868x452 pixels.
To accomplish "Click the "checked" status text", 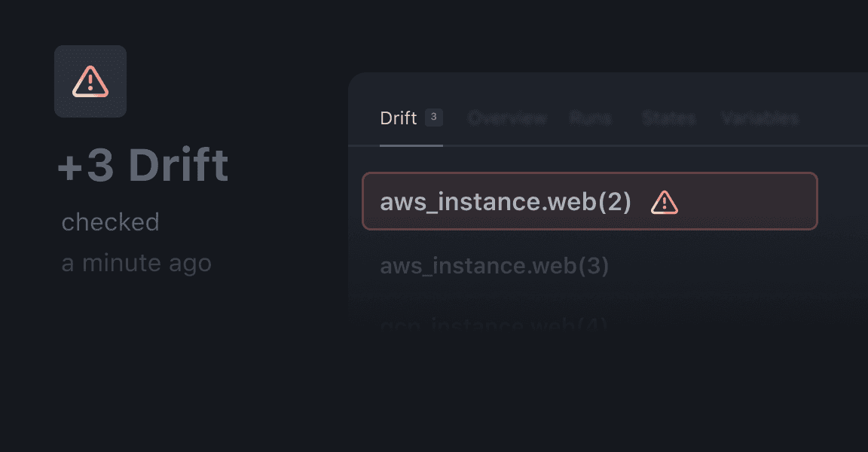I will 110,222.
